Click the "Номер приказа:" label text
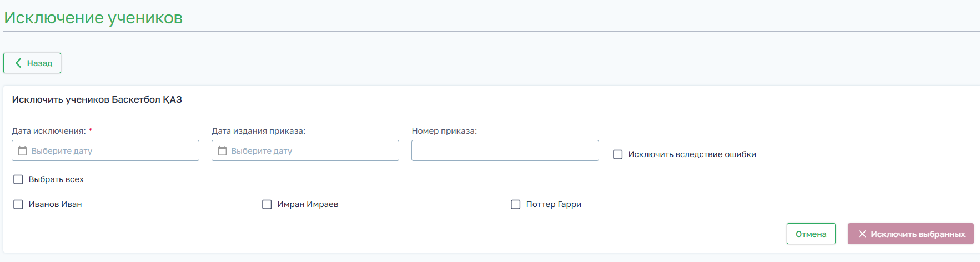Viewport: 980px width, 262px height. tap(444, 131)
